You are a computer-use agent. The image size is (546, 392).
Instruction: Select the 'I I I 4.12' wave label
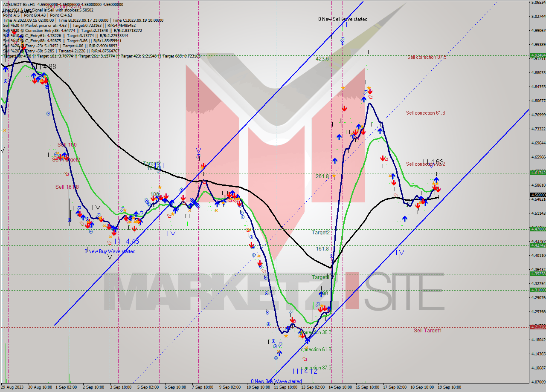(x=305, y=372)
